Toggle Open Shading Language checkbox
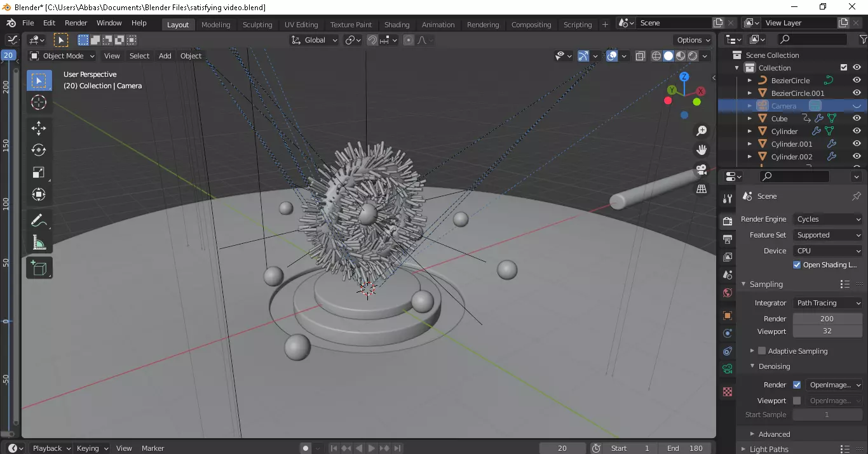The height and width of the screenshot is (454, 868). (797, 265)
